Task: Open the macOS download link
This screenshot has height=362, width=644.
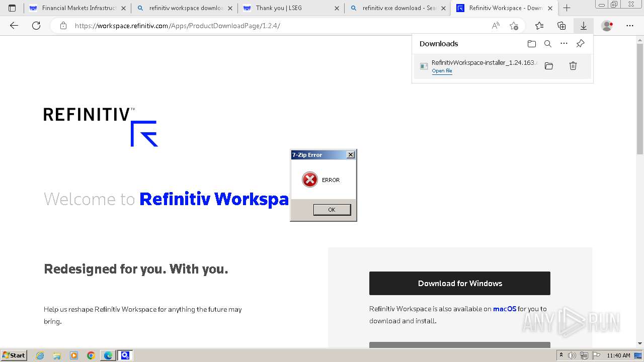Action: click(505, 309)
